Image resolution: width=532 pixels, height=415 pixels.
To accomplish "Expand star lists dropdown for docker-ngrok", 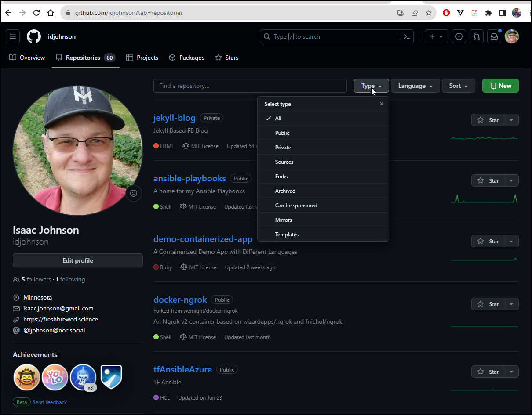I will [x=511, y=304].
